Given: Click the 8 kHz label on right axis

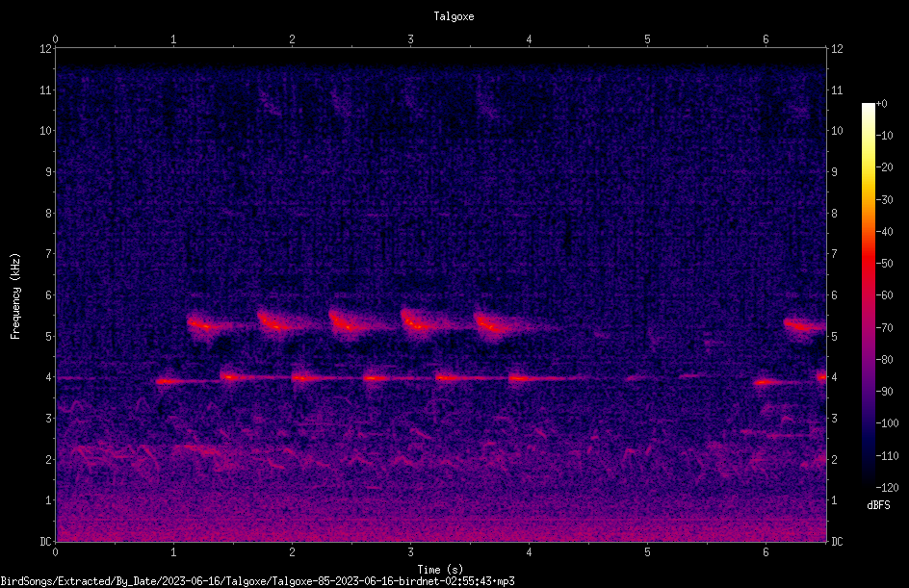Looking at the screenshot, I should [834, 214].
